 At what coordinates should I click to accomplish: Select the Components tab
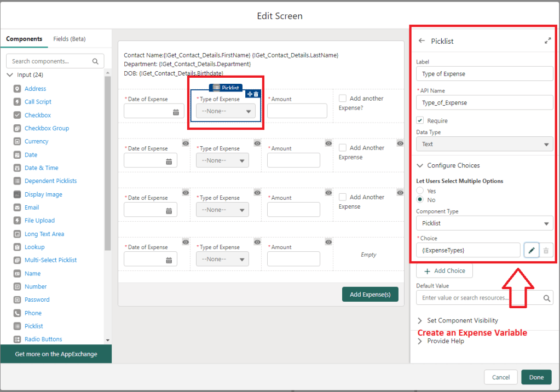click(24, 39)
